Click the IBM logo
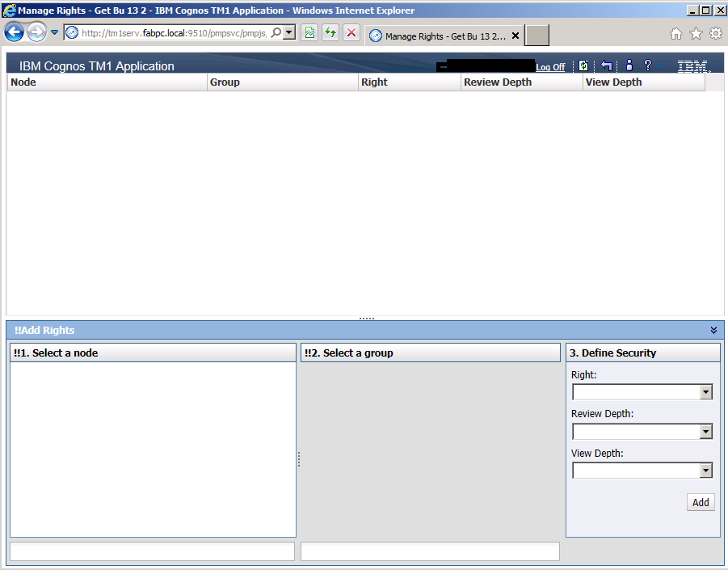This screenshot has width=728, height=570. pos(693,66)
